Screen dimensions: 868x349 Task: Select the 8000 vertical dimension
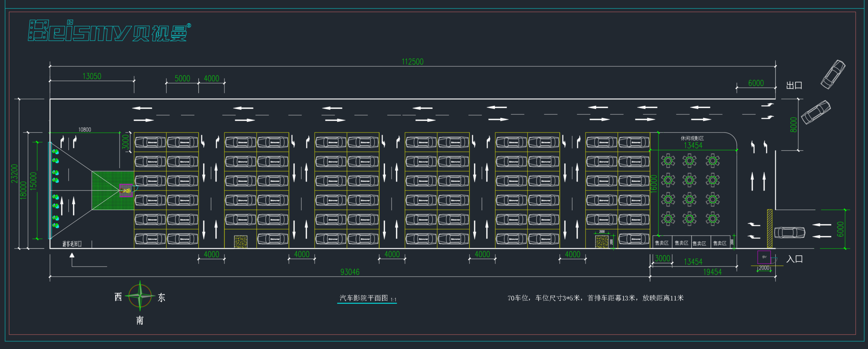coord(793,125)
